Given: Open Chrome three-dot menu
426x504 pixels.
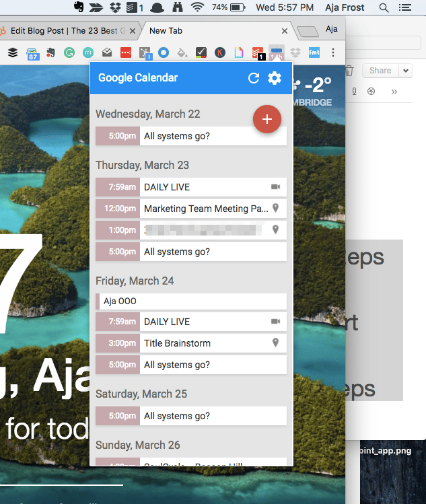Looking at the screenshot, I should [x=332, y=52].
